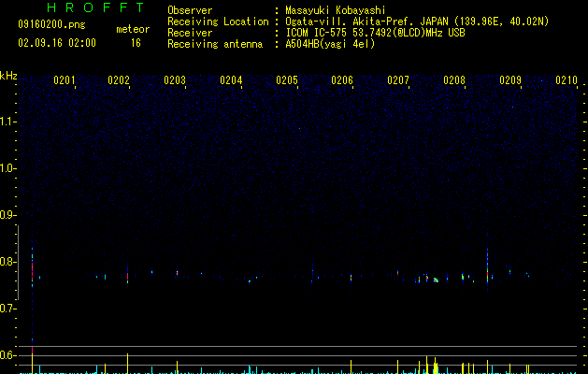The image size is (588, 374).
Task: Click the A504HB(yagi 4el) antenna text
Action: click(330, 44)
